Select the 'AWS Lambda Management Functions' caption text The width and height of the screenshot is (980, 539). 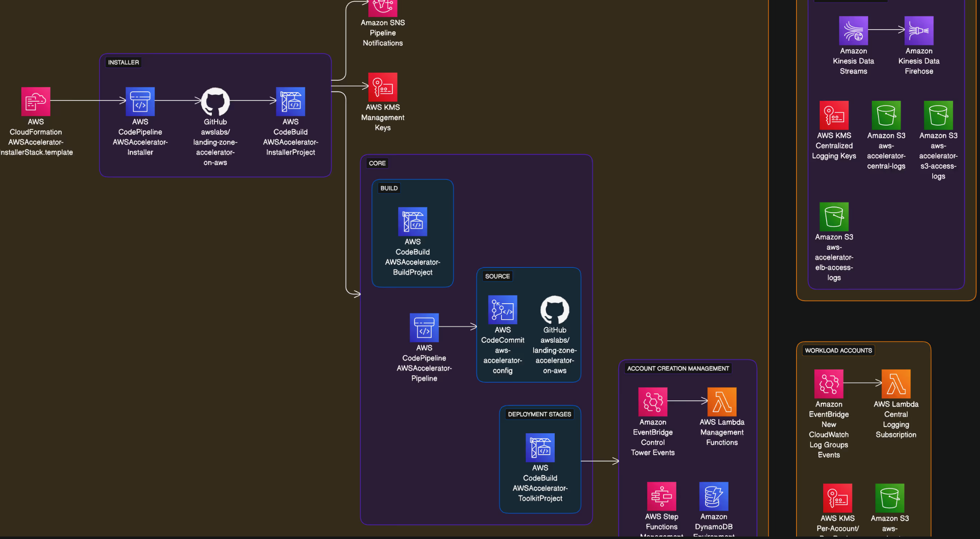click(722, 432)
